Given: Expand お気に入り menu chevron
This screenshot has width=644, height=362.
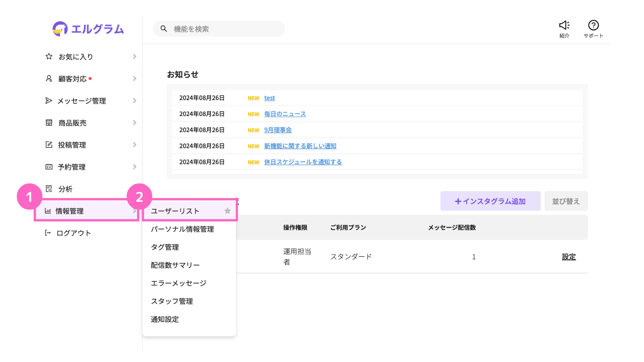Looking at the screenshot, I should point(135,56).
